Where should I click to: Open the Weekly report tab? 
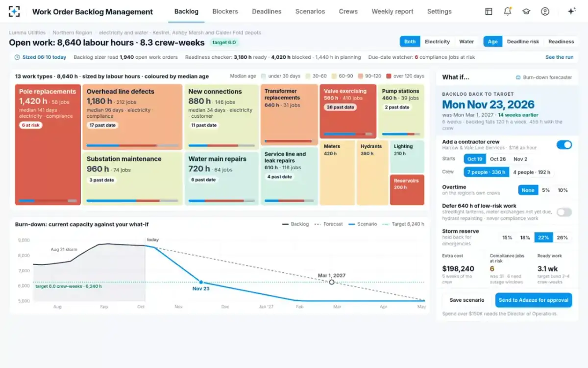(392, 11)
